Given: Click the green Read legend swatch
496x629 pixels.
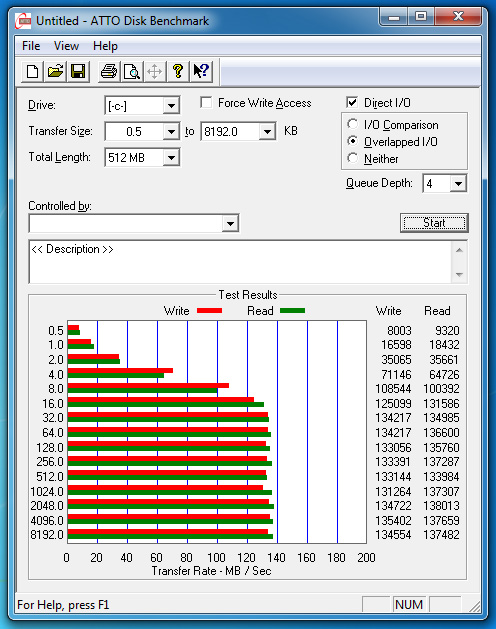Looking at the screenshot, I should click(293, 310).
